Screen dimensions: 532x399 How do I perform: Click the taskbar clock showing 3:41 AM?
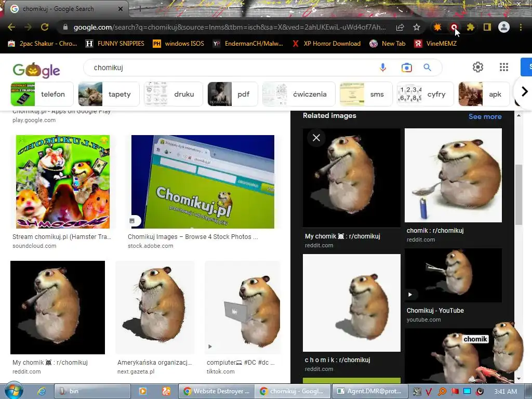pos(506,392)
